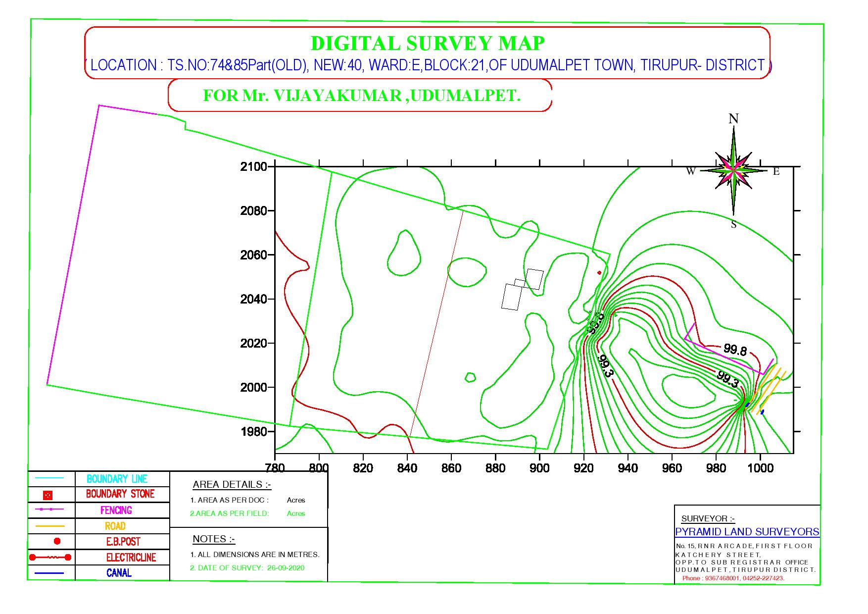Click the '880' X-axis label
The height and width of the screenshot is (614, 868).
[x=495, y=468]
